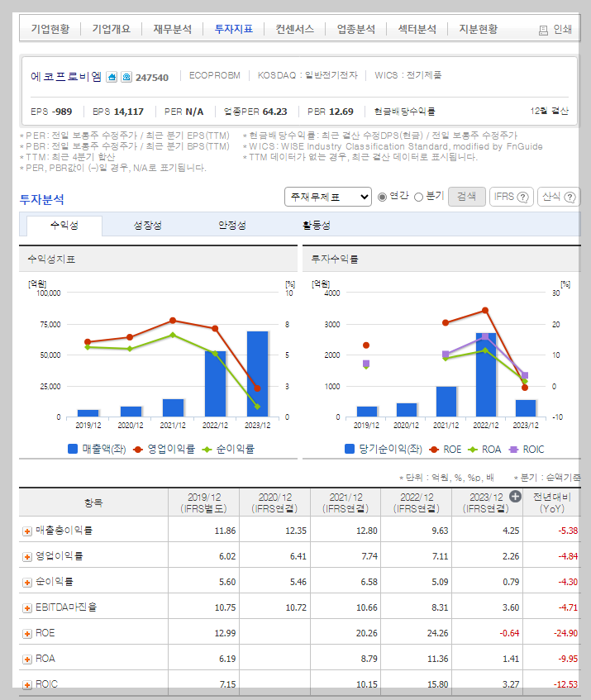
Task: Click the print (인쇄) icon
Action: (543, 31)
